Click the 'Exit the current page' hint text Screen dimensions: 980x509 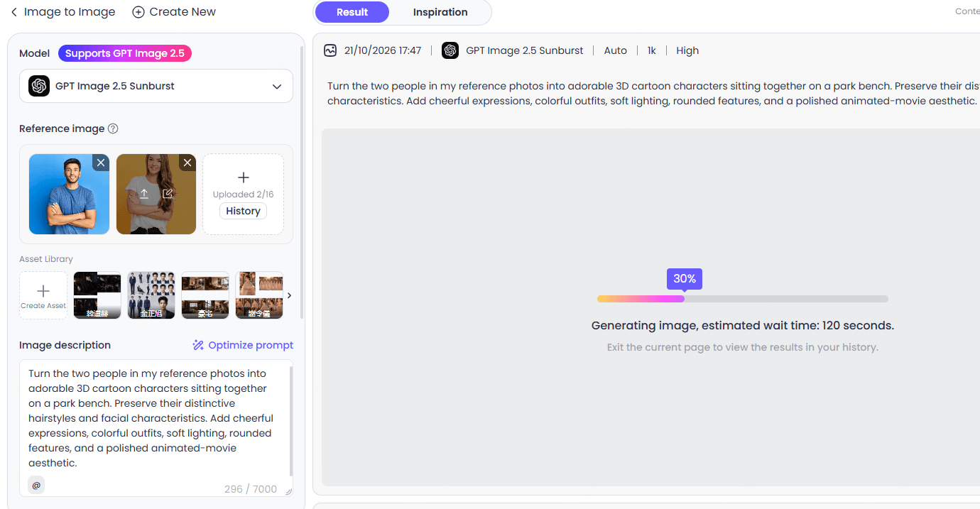(x=743, y=347)
